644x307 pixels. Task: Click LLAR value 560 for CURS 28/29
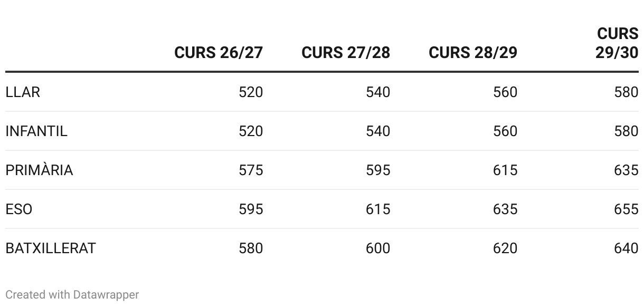(x=505, y=92)
